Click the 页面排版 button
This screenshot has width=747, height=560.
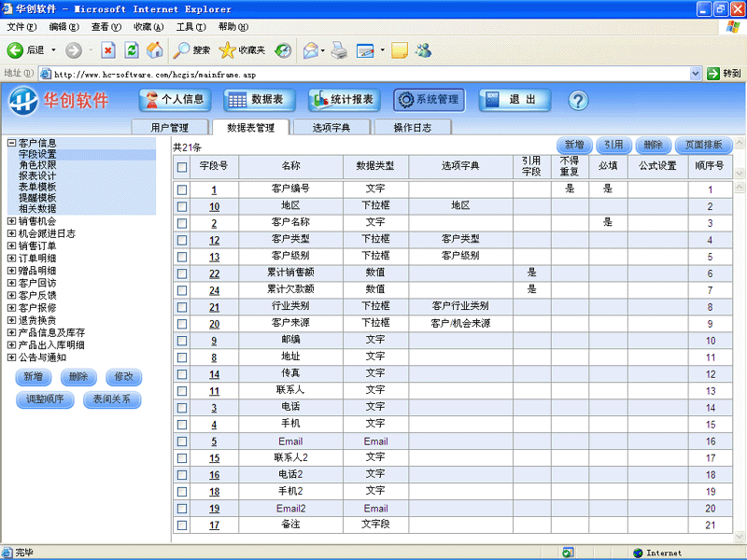[703, 145]
